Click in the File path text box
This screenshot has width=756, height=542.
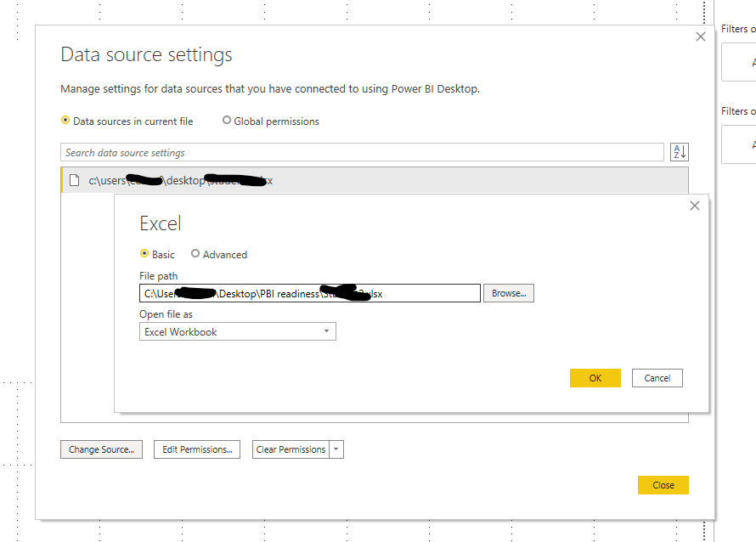pos(309,293)
